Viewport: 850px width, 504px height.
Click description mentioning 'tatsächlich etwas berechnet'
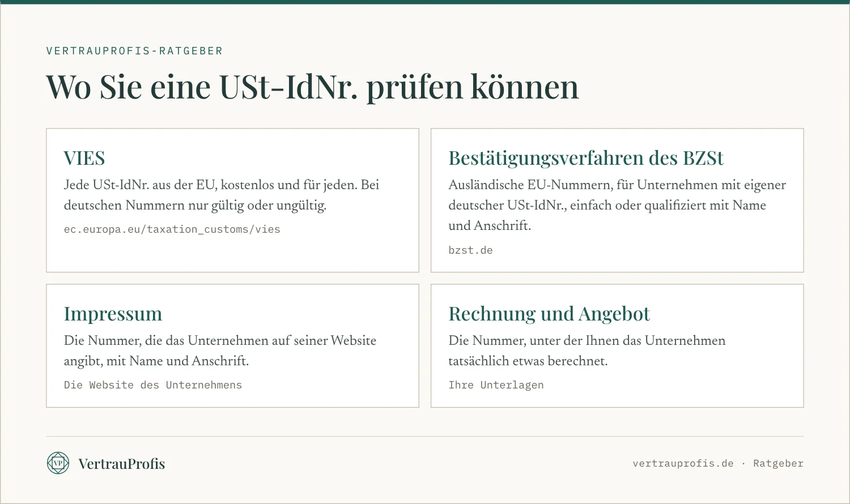point(587,351)
